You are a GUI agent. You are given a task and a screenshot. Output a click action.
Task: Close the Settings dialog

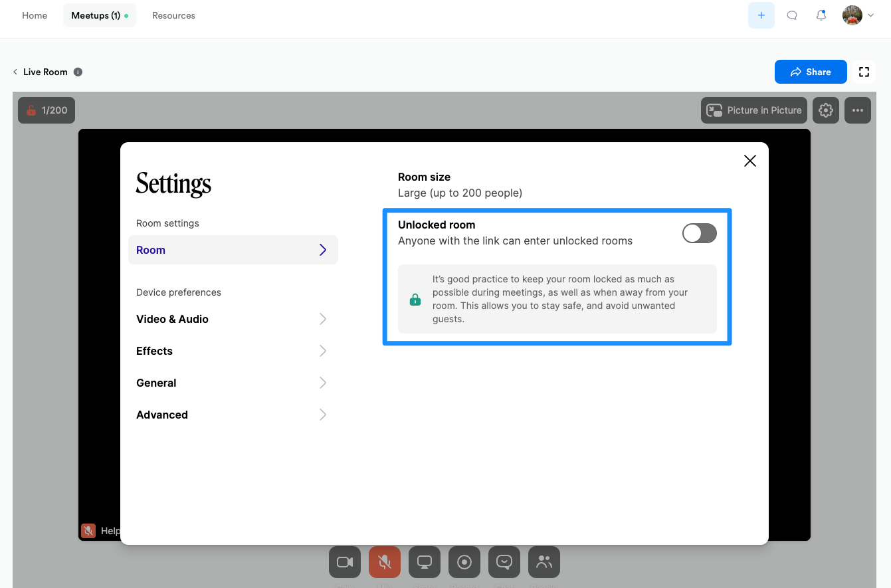[750, 161]
